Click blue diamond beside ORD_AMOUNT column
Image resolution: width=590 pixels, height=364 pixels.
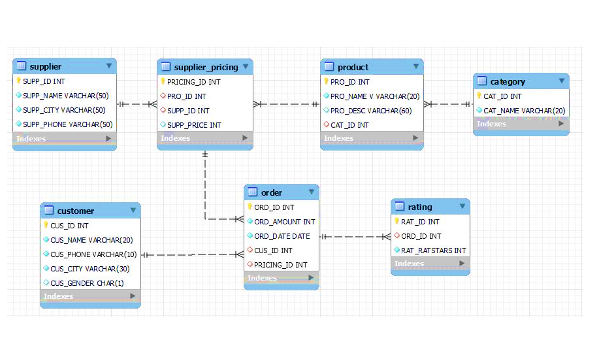pos(250,221)
